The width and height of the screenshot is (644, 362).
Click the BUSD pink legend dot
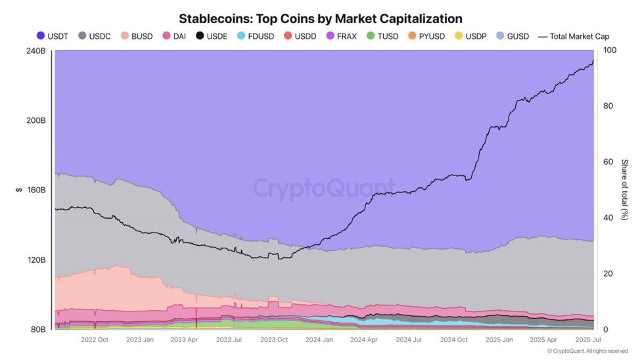tap(124, 36)
